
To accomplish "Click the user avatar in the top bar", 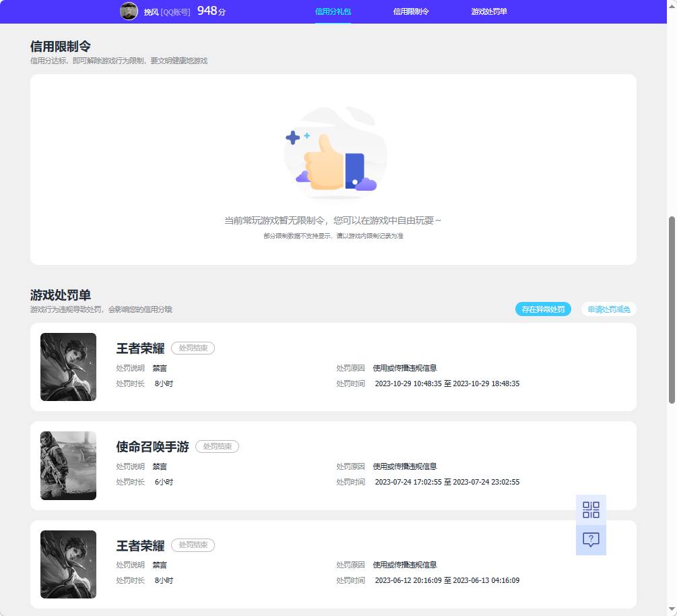I will [x=128, y=11].
